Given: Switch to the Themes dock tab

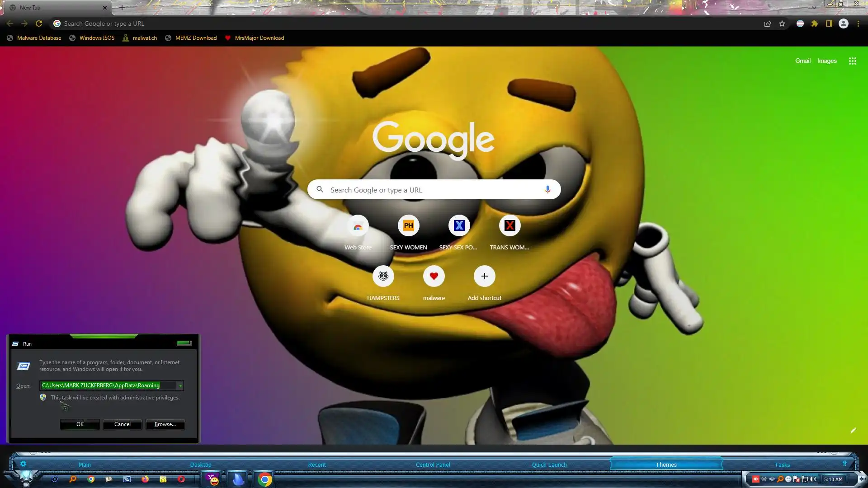Looking at the screenshot, I should coord(666,465).
